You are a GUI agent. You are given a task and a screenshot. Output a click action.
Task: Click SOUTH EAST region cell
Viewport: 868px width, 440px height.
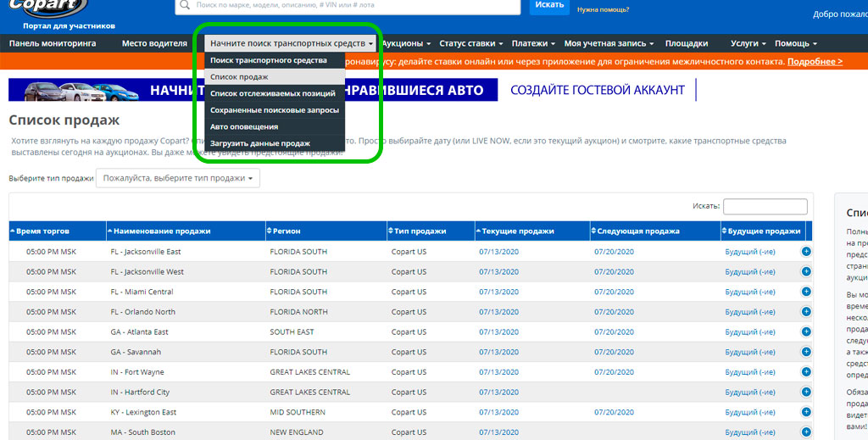click(x=292, y=332)
